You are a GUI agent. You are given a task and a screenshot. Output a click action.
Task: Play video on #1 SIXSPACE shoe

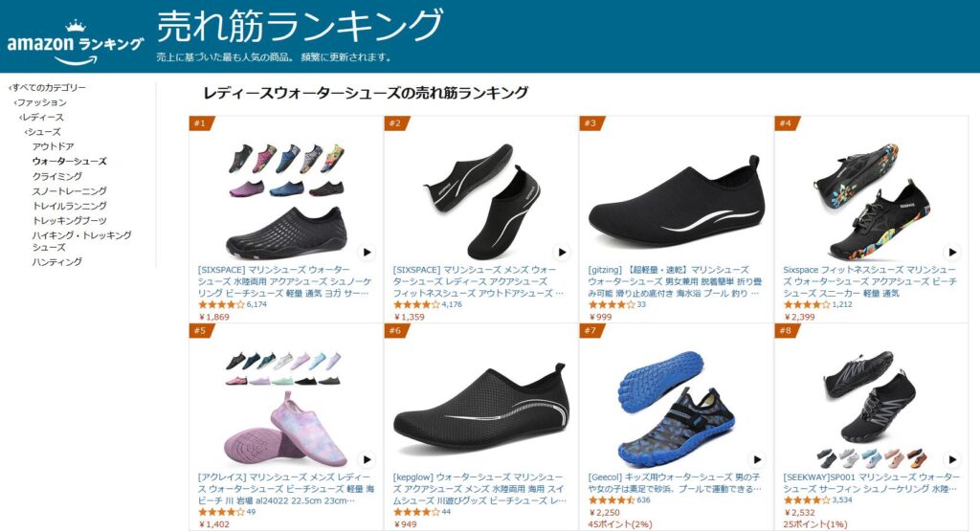[x=367, y=252]
